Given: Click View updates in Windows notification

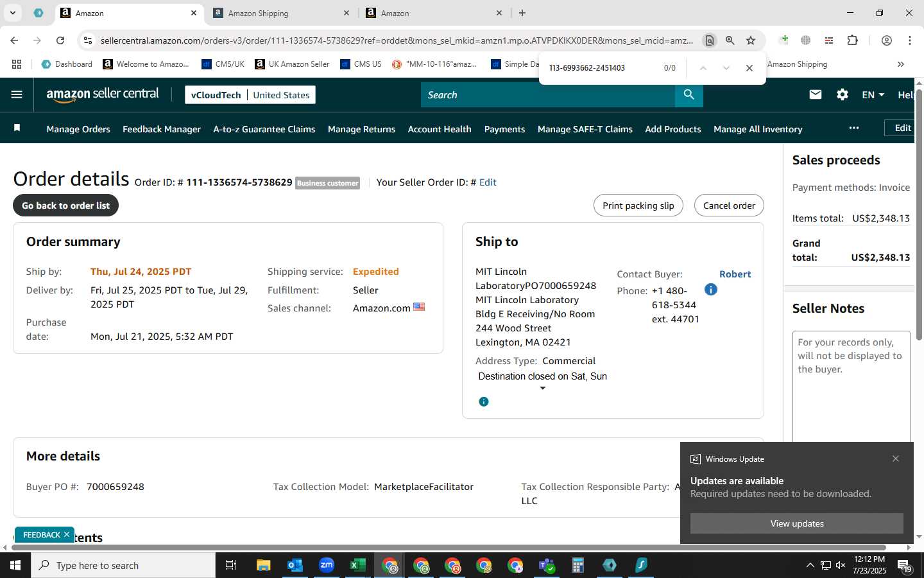Looking at the screenshot, I should (x=797, y=523).
